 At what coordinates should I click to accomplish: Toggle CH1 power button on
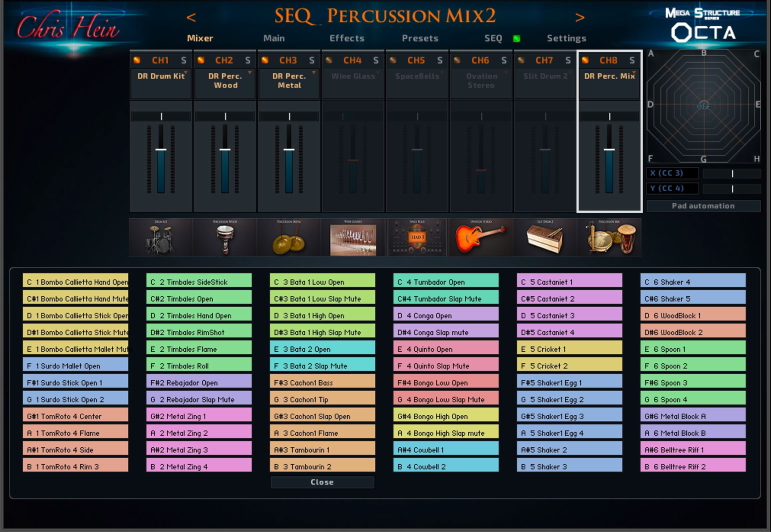137,60
